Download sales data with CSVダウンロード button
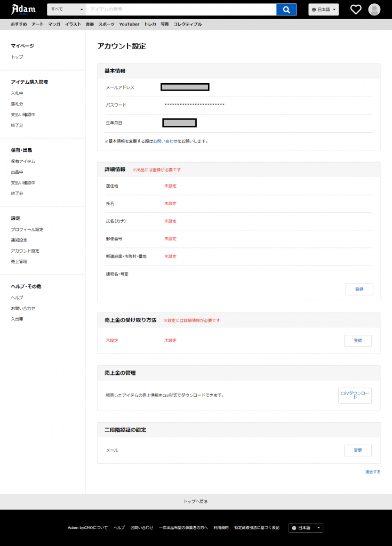392x546 pixels. point(355,396)
